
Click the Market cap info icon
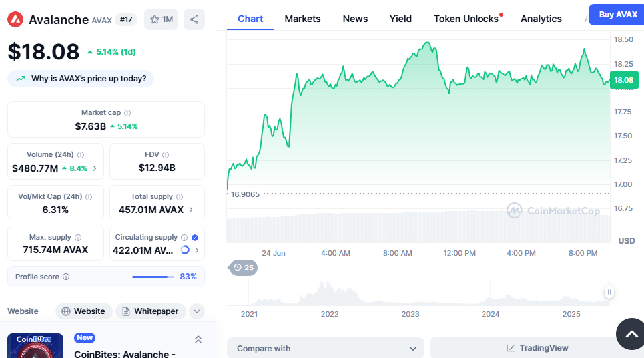(x=127, y=113)
